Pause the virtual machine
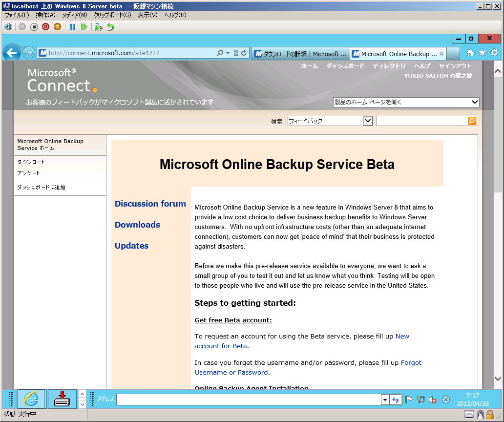Screen dimensions: 504x422 [x=72, y=27]
